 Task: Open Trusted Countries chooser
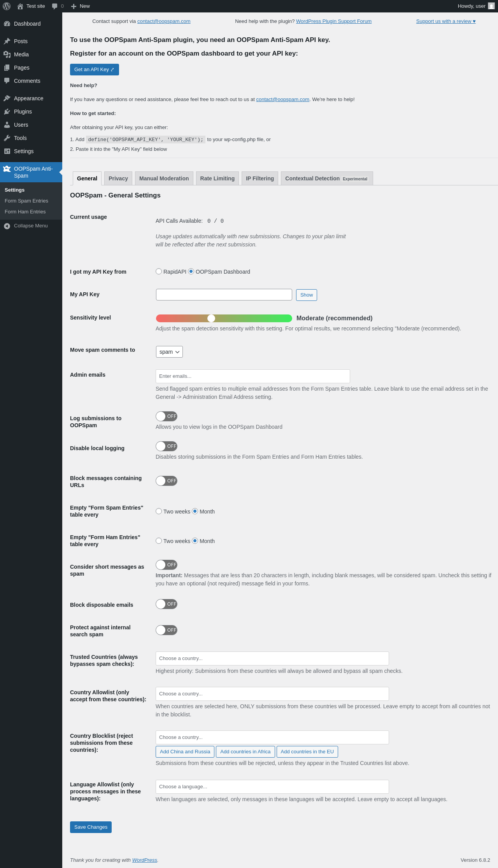coord(272,658)
